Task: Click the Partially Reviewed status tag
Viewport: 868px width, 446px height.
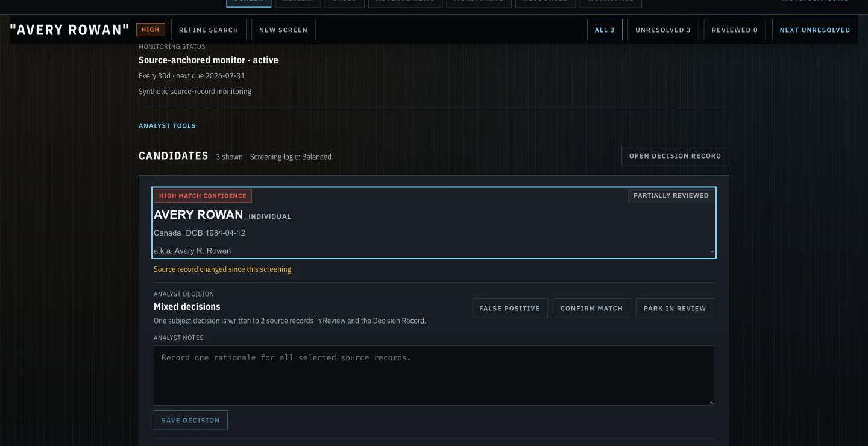Action: tap(671, 195)
